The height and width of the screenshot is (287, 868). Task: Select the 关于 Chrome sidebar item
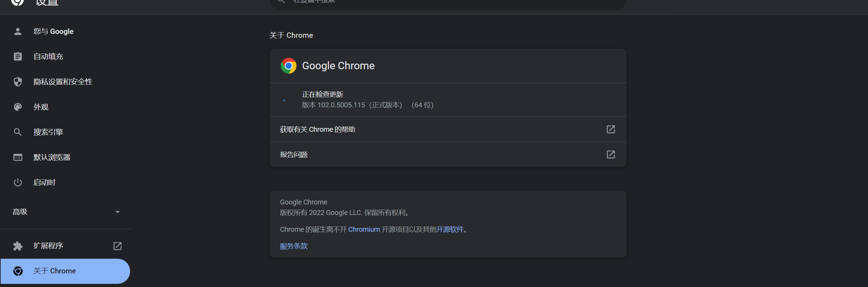click(65, 271)
